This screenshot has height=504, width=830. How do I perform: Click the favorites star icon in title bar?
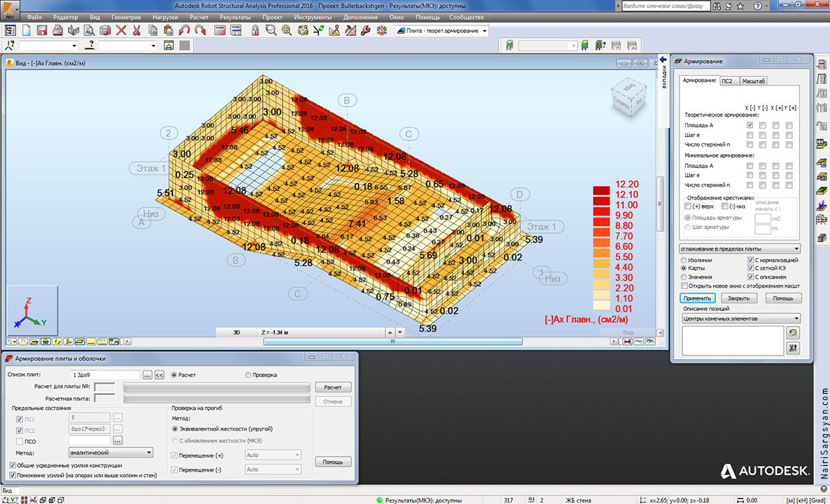click(740, 6)
